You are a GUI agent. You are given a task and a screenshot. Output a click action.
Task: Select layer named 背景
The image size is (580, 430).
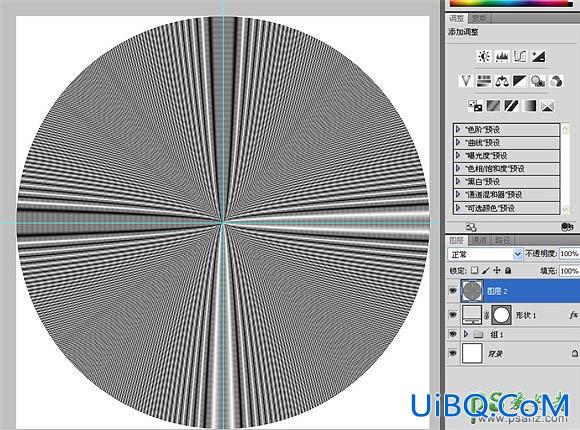[495, 354]
